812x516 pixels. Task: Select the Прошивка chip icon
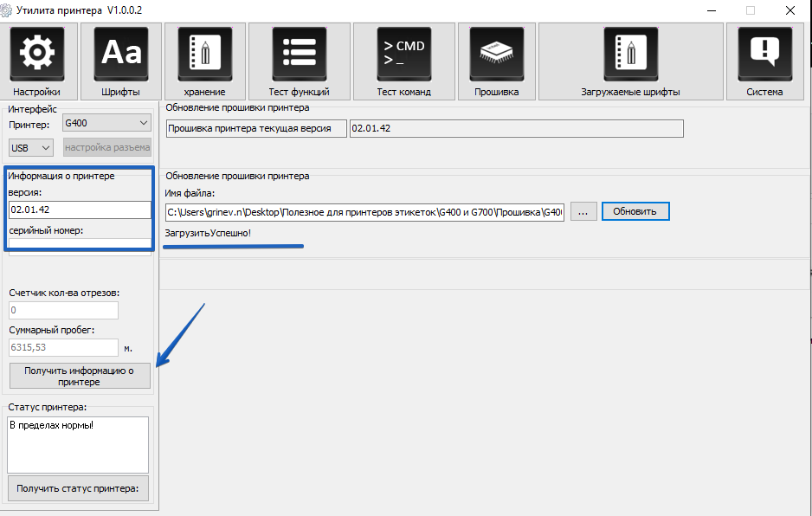click(496, 54)
